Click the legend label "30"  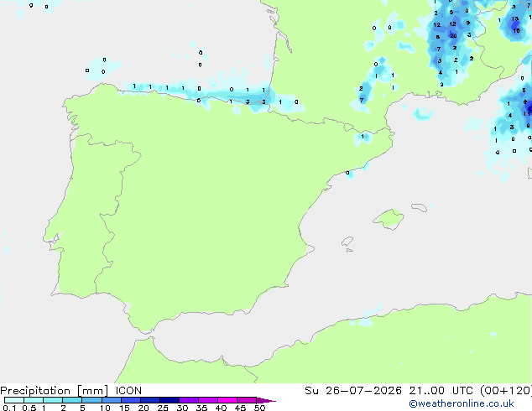[182, 408]
